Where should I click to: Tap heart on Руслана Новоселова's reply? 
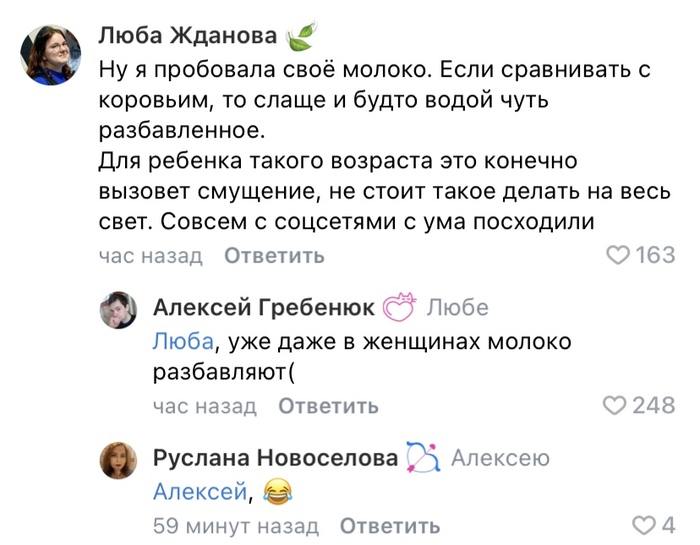[643, 525]
